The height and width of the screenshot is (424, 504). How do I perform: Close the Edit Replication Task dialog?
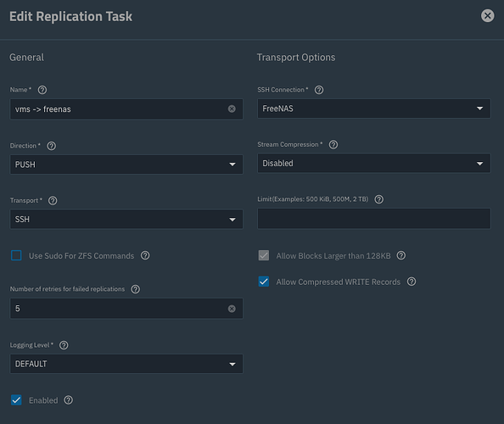487,15
